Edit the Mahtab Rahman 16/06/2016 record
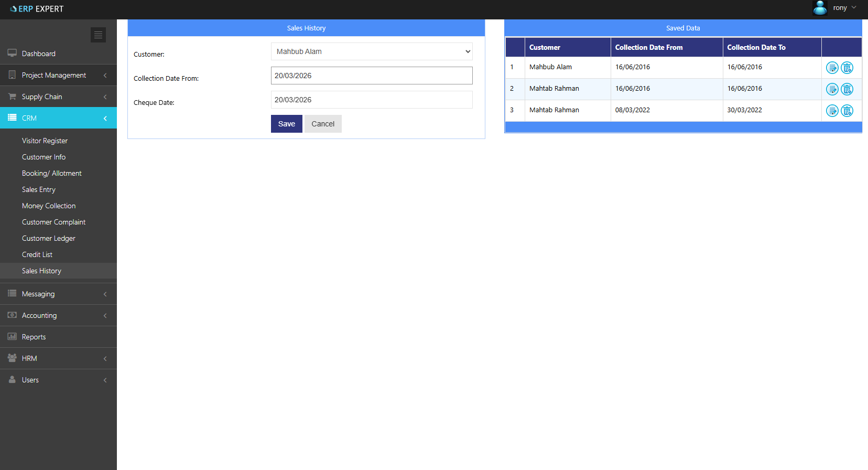Screen dimensions: 868x470 (832, 89)
